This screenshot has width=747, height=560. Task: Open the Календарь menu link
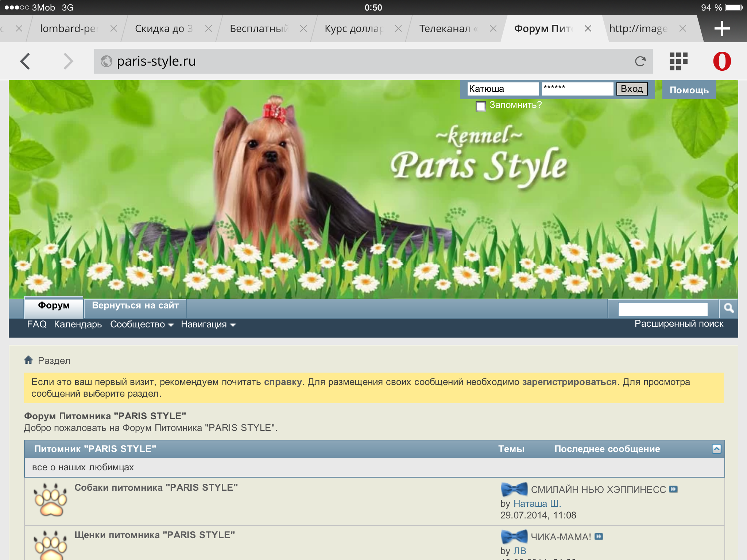tap(78, 324)
